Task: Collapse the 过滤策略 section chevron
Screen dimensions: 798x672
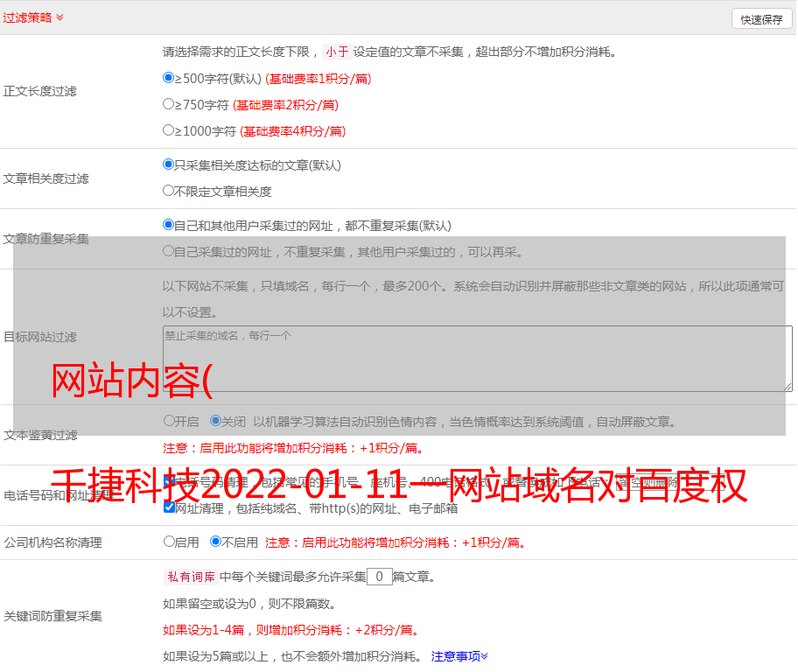Action: (x=59, y=17)
